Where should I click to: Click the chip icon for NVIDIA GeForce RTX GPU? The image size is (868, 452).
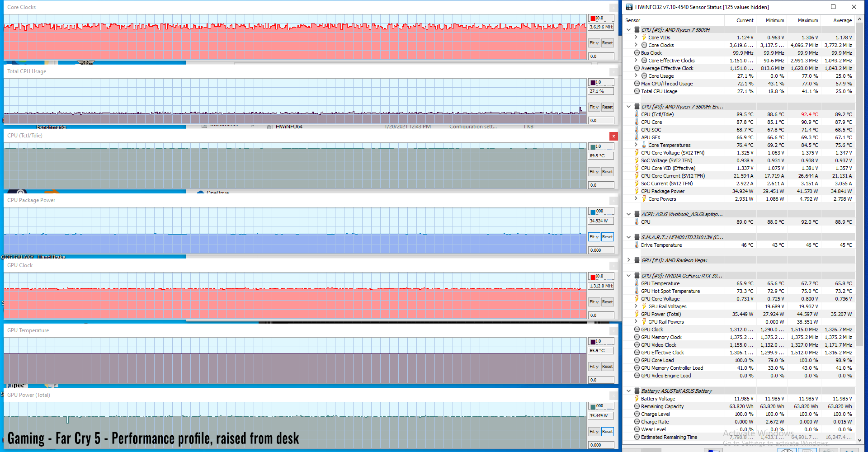click(x=637, y=276)
